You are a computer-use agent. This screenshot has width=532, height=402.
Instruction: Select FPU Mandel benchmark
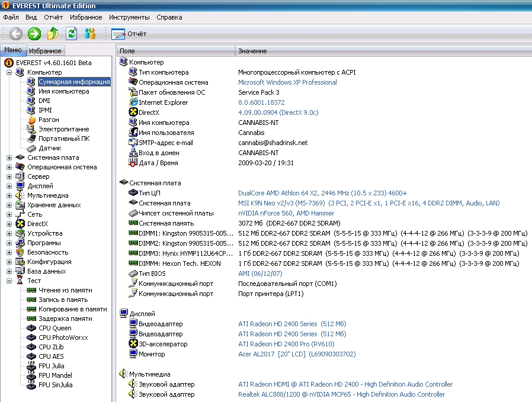pyautogui.click(x=55, y=375)
